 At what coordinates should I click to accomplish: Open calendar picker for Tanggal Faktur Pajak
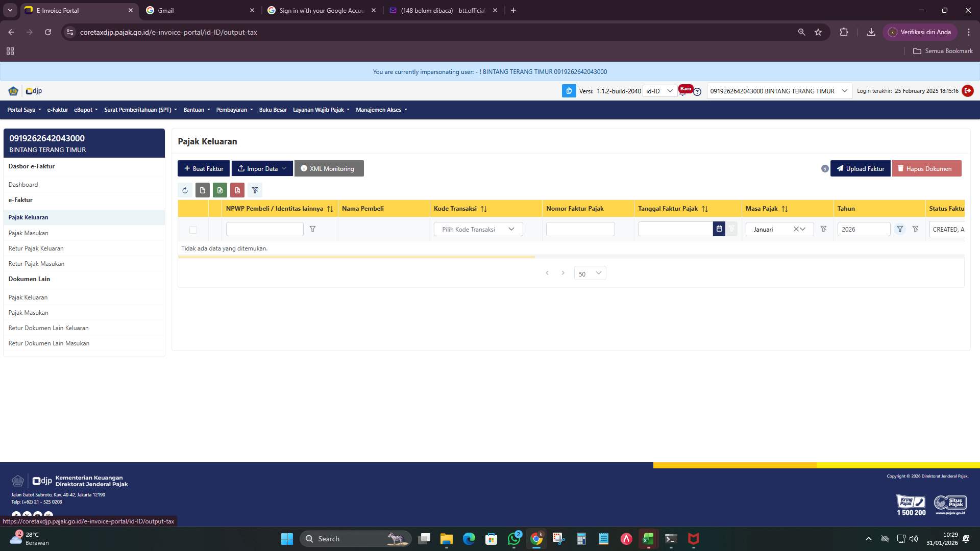click(719, 229)
